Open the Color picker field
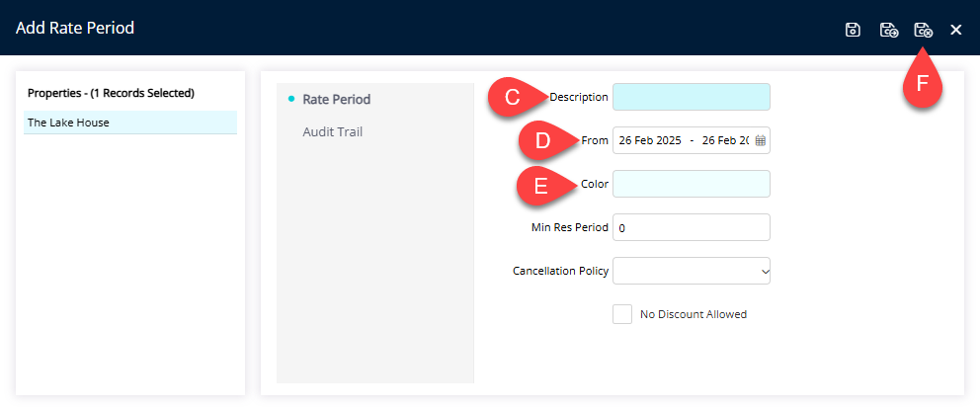This screenshot has width=980, height=411. (x=692, y=184)
